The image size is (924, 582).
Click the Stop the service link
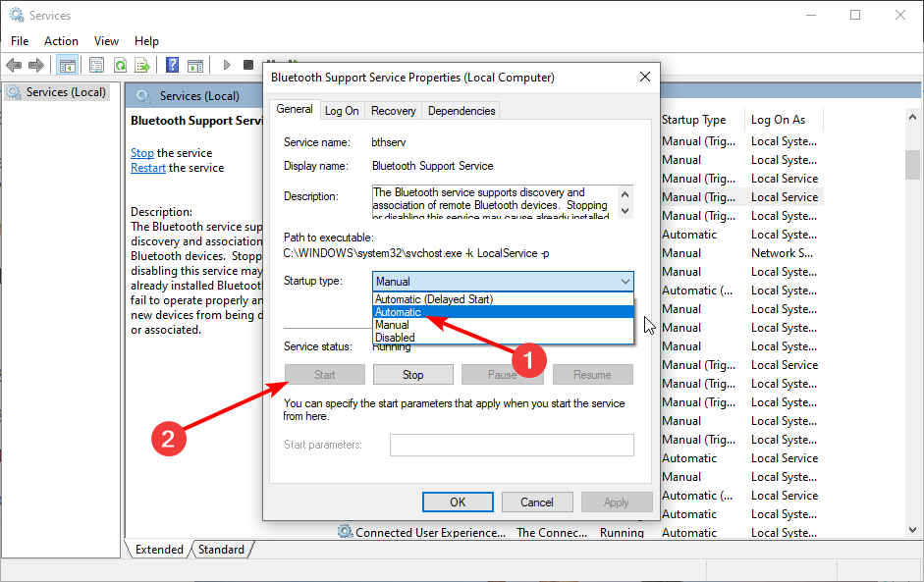pos(142,152)
